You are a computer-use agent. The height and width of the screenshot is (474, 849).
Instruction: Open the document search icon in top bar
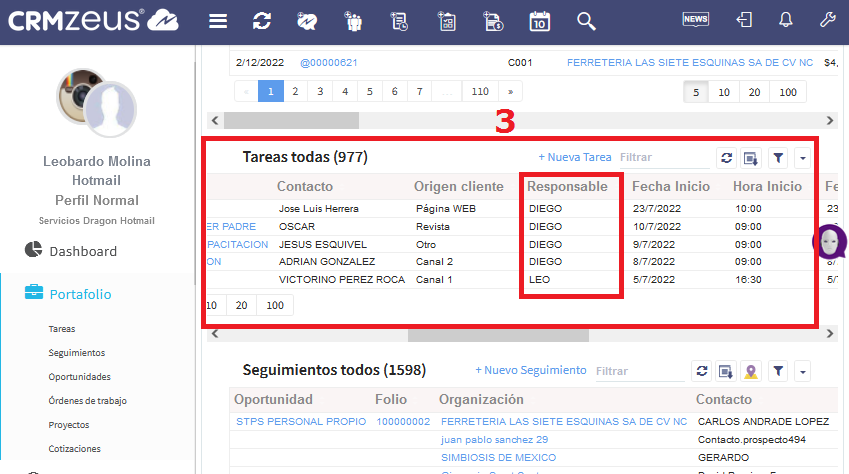[x=400, y=21]
